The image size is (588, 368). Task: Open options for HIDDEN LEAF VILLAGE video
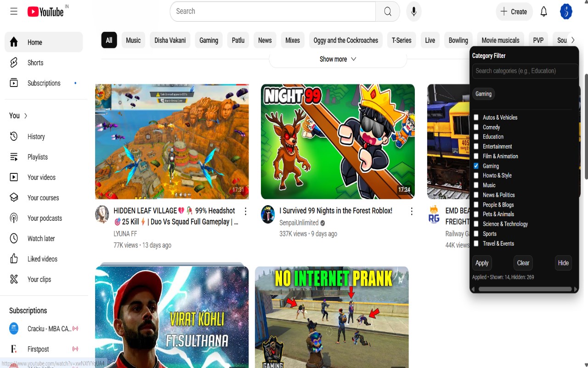pyautogui.click(x=246, y=211)
